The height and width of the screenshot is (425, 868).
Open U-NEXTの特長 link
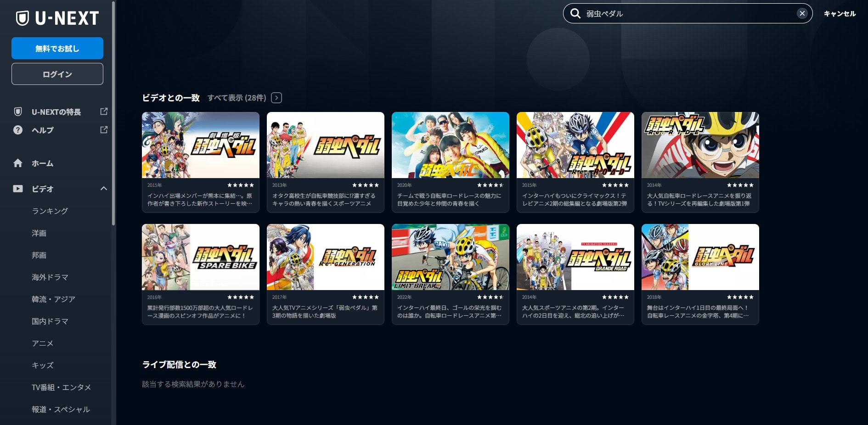56,112
